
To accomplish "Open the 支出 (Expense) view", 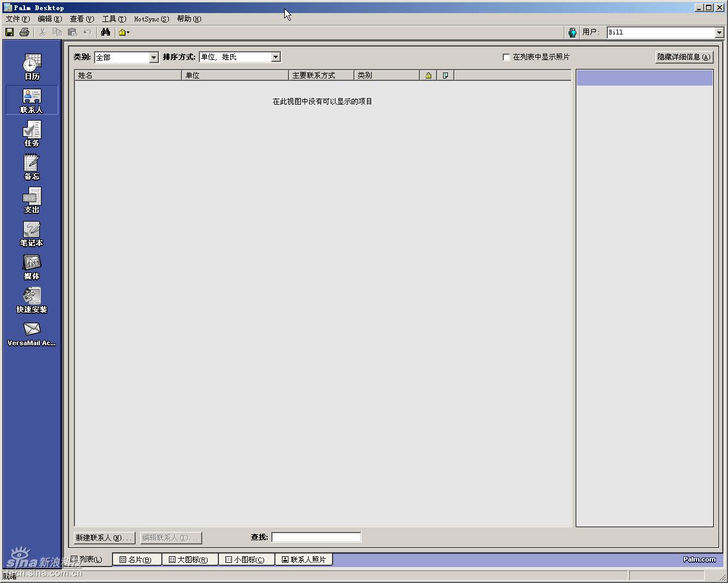I will (32, 200).
